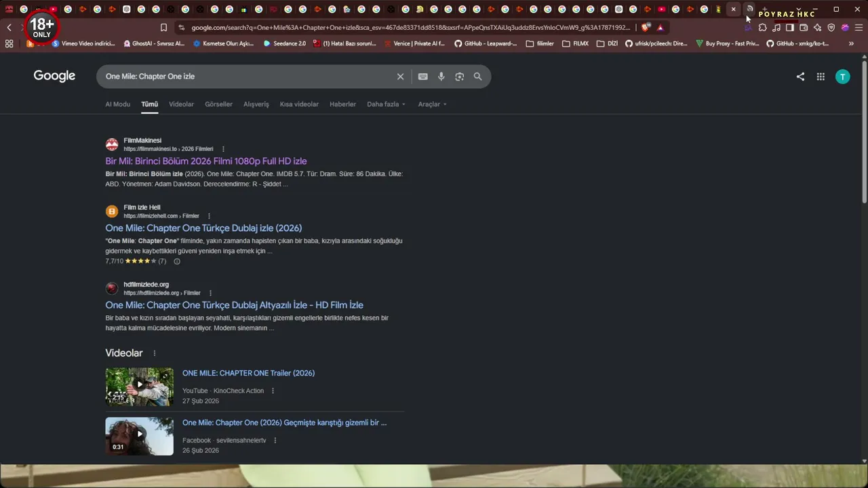Show the browser sidebar panel
Viewport: 868px width, 488px height.
[x=790, y=28]
